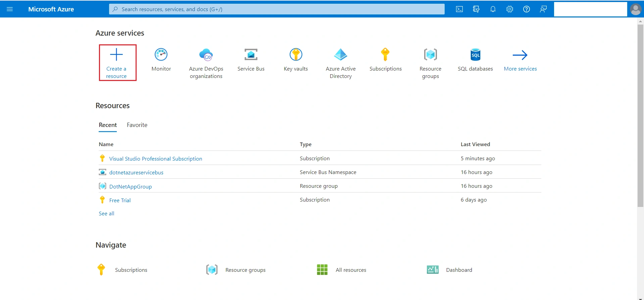Image resolution: width=644 pixels, height=300 pixels.
Task: Open the Free Trial subscription link
Action: [120, 200]
